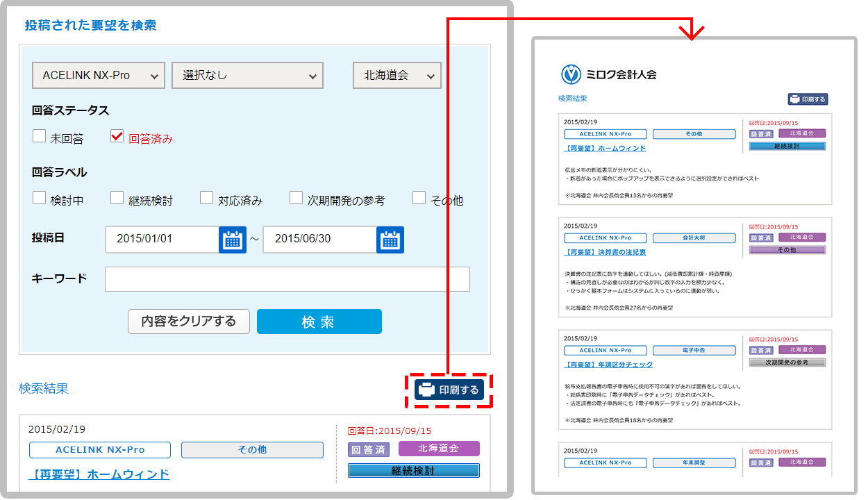The width and height of the screenshot is (868, 500).
Task: Click the 会計大将 tag in print preview
Action: point(694,237)
